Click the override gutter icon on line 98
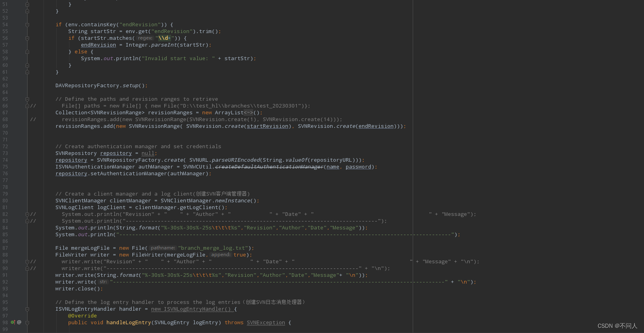 [x=13, y=322]
